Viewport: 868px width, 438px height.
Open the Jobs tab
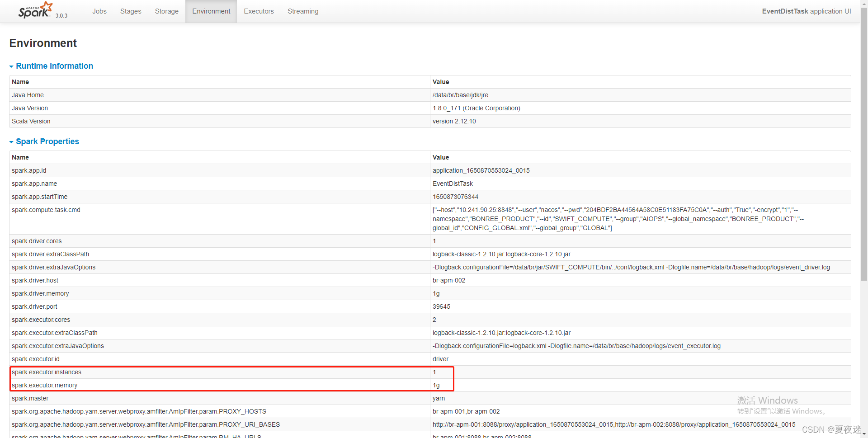coord(99,11)
